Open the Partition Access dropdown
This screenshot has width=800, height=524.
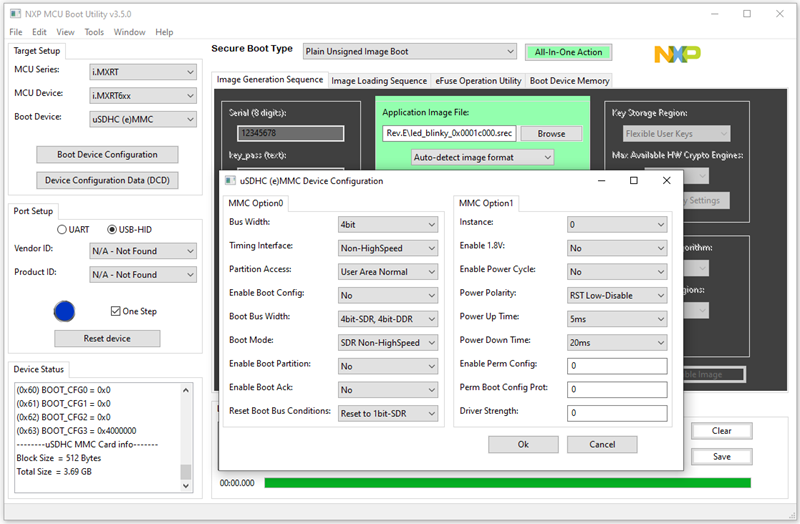point(388,272)
